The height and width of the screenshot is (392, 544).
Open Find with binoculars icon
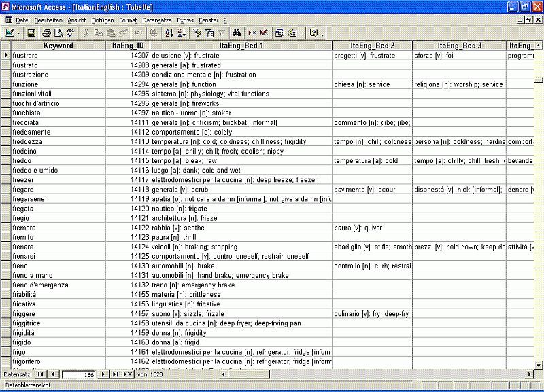[x=237, y=33]
